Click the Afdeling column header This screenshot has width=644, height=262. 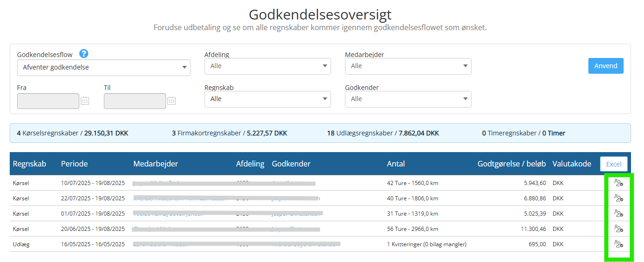point(250,164)
